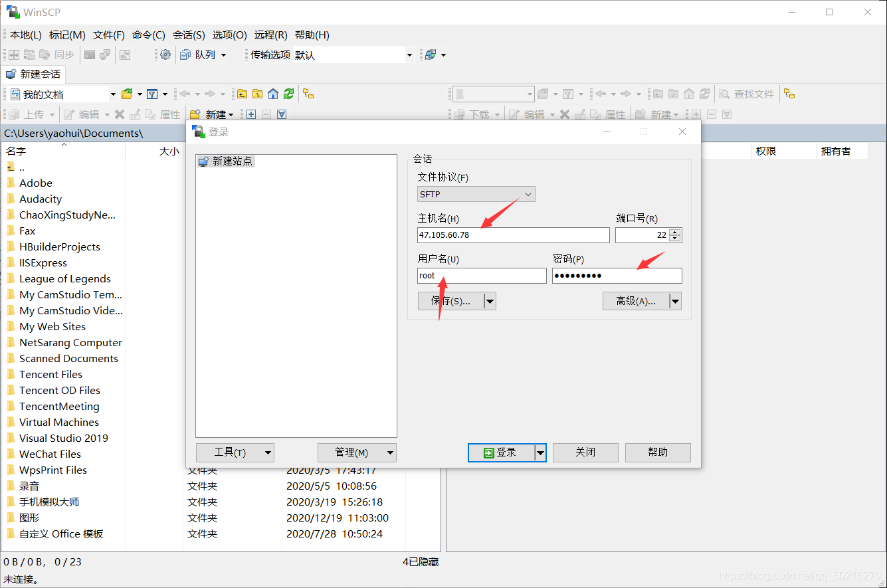Screen dimensions: 887x588
Task: Select the Visual Studio 2019 folder
Action: pos(64,438)
